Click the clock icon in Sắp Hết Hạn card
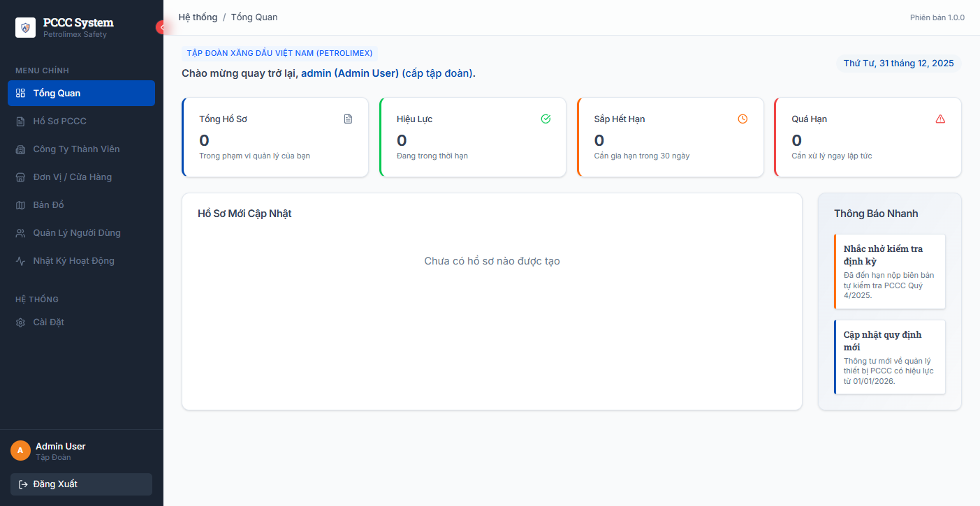 [x=743, y=119]
